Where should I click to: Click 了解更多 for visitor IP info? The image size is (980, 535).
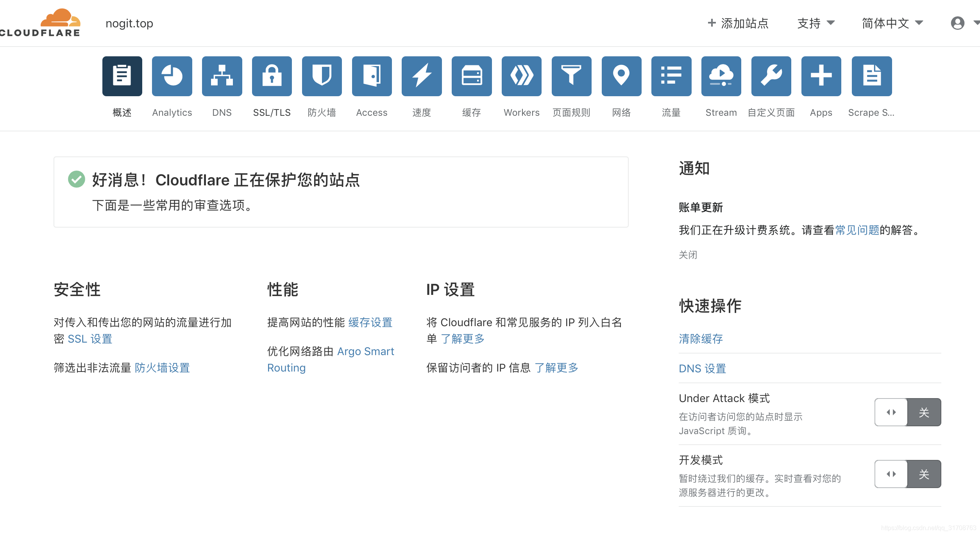pyautogui.click(x=556, y=368)
